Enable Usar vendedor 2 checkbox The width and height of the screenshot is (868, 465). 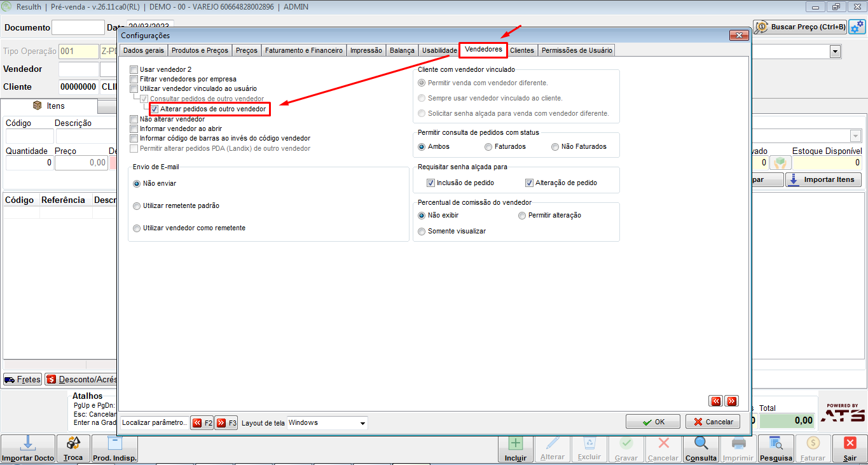[134, 69]
